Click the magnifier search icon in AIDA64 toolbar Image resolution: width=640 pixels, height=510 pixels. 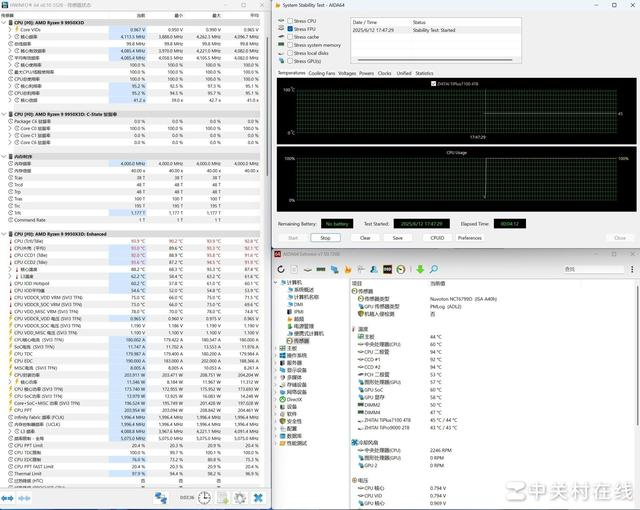[434, 269]
